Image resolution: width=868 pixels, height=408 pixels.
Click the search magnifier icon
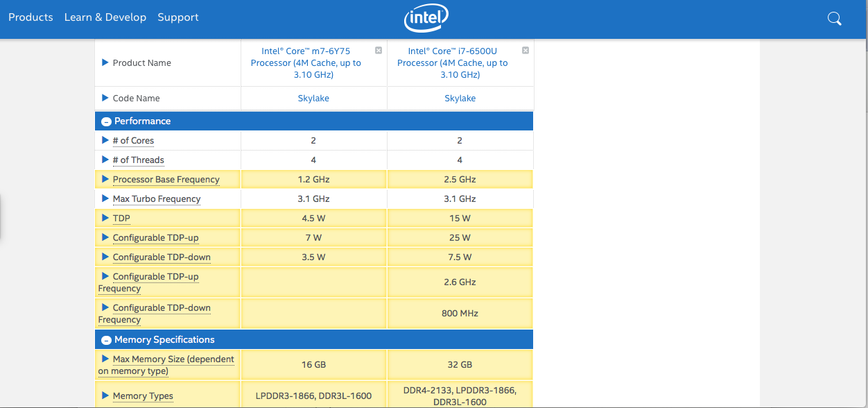[835, 19]
